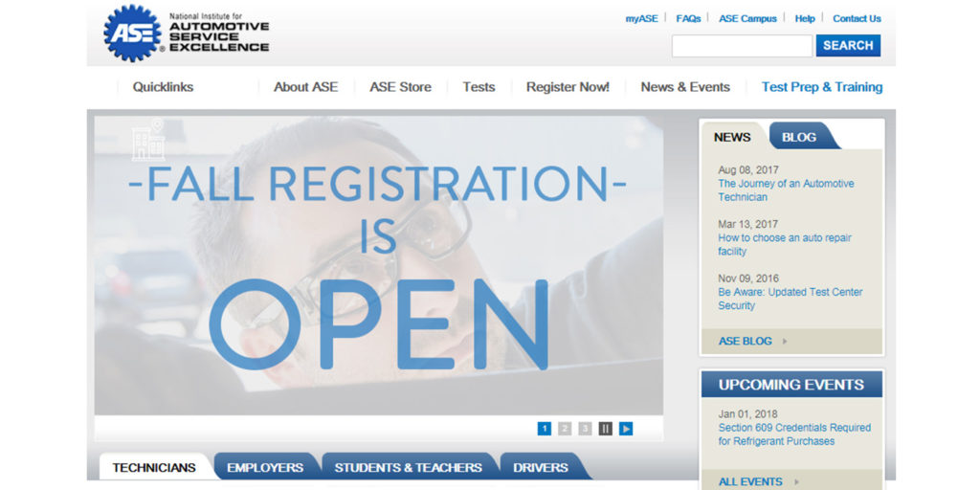Viewport: 980px width, 490px height.
Task: Click the Jan 01, 2018 event date
Action: point(748,414)
